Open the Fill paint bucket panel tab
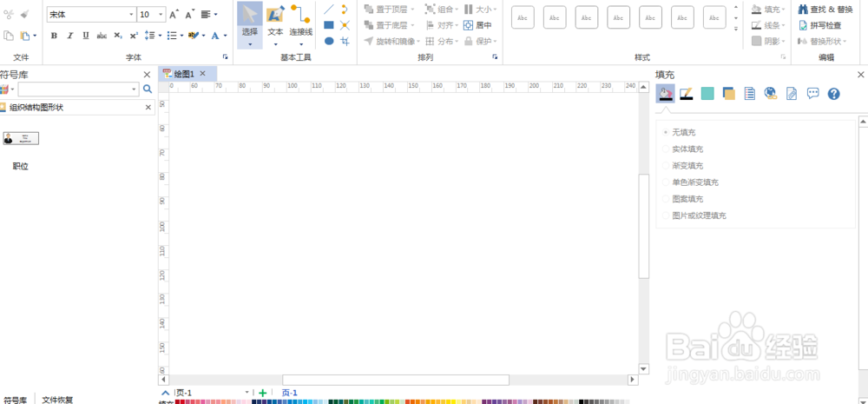The height and width of the screenshot is (404, 868). pos(665,94)
